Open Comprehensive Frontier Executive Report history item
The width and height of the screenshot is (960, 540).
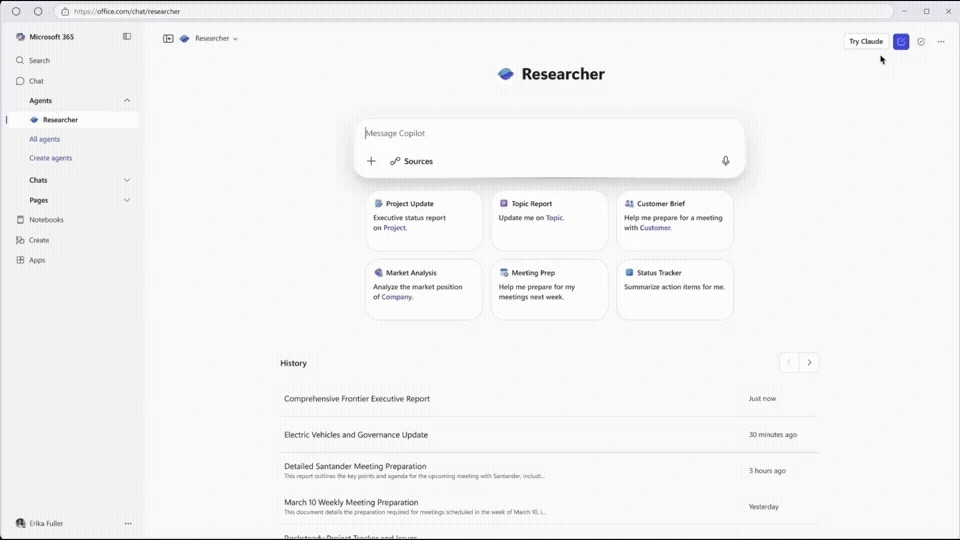click(x=549, y=399)
